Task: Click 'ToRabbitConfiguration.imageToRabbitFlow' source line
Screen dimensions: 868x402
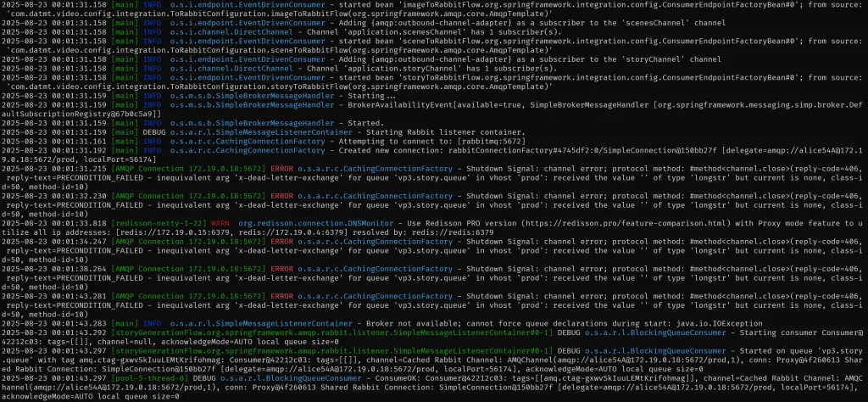Action: pos(280,14)
